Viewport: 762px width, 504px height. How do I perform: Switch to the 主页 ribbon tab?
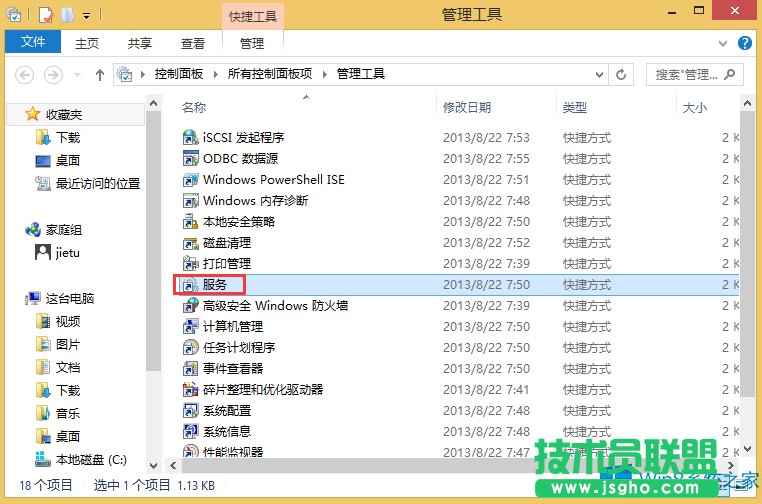coord(87,44)
